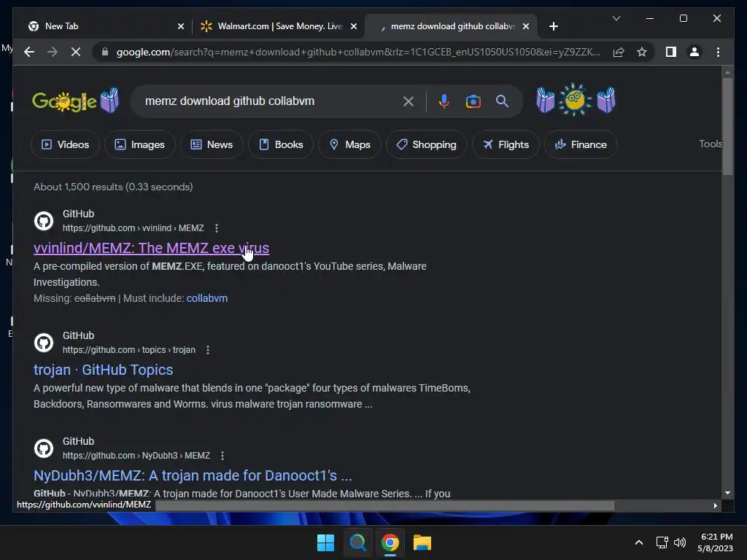Open the taskbar Search
The height and width of the screenshot is (560, 747).
[x=357, y=542]
